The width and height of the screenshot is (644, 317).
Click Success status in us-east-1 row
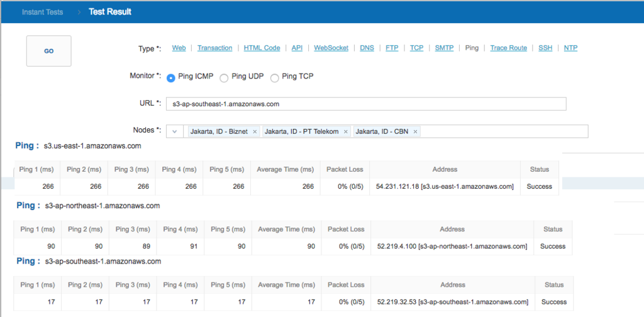pos(539,186)
